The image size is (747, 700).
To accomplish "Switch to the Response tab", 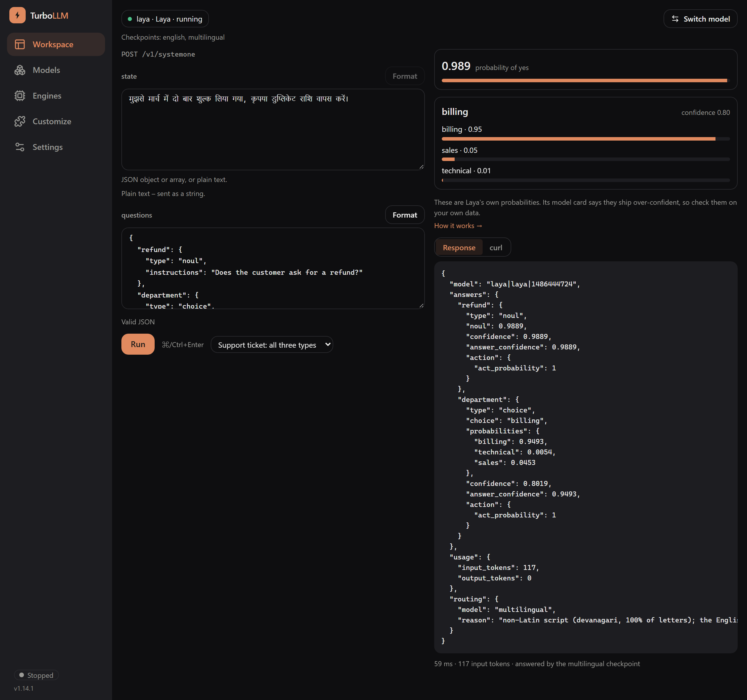I will (x=459, y=247).
